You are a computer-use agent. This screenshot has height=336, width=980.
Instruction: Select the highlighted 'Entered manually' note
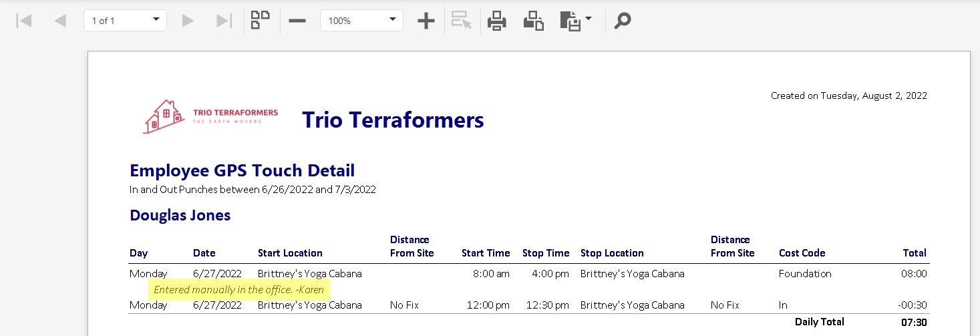click(x=238, y=290)
